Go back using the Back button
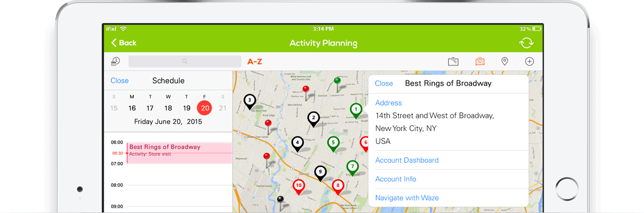The image size is (644, 213). pyautogui.click(x=124, y=43)
